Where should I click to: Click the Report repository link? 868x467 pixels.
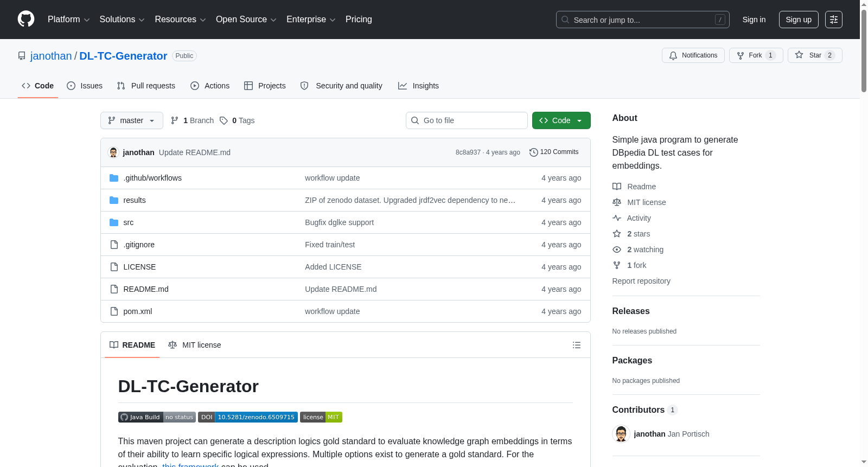click(x=641, y=281)
